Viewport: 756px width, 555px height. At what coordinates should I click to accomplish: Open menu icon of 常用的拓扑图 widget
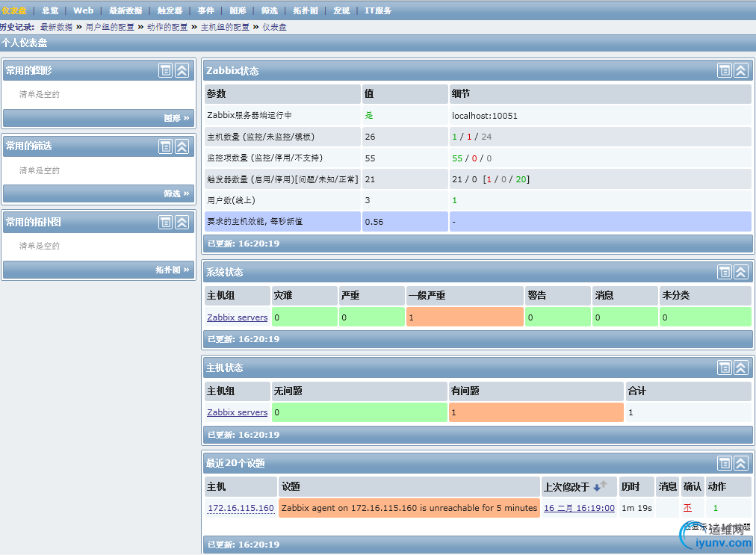(x=165, y=223)
